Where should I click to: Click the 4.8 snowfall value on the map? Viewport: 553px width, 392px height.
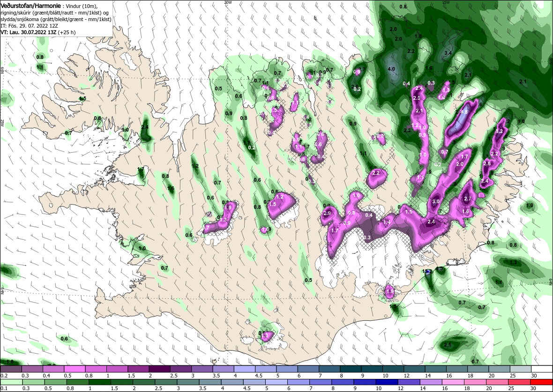464,112
